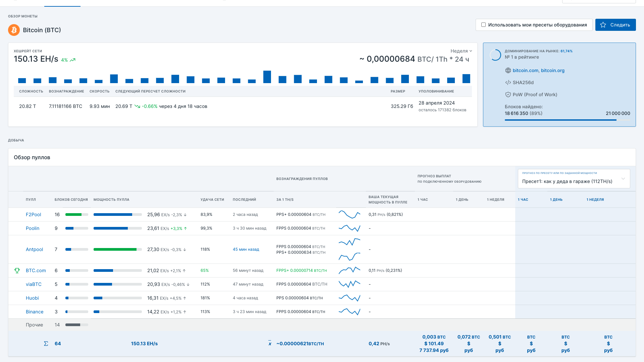Click the average reward ~0.00000621 BTC/TH value
The height and width of the screenshot is (362, 644).
pyautogui.click(x=300, y=344)
